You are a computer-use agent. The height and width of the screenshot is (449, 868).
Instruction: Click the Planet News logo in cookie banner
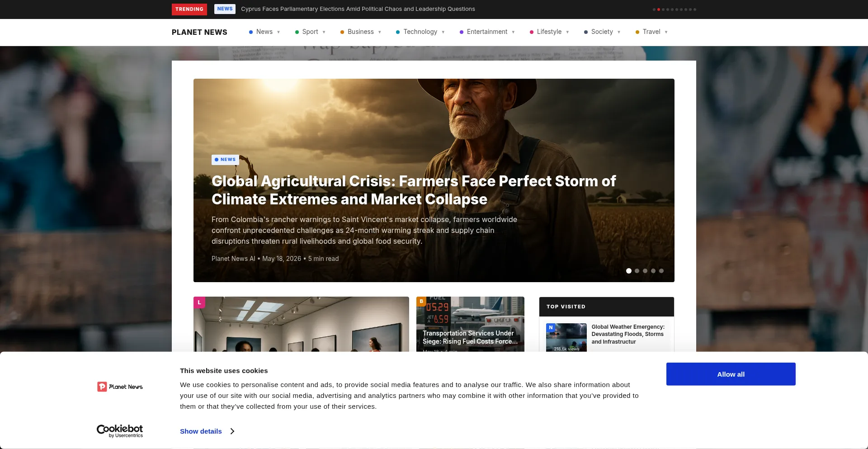(120, 387)
